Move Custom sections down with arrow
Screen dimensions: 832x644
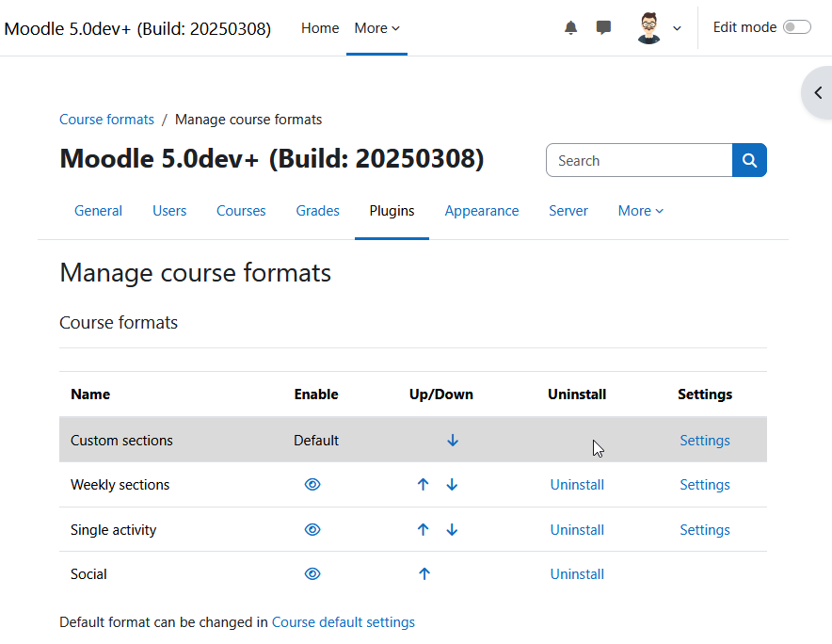[453, 440]
